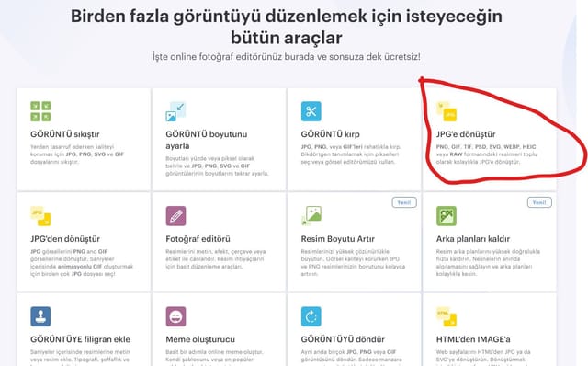Click the purple smiley Meme oluşturucu icon

pos(175,316)
